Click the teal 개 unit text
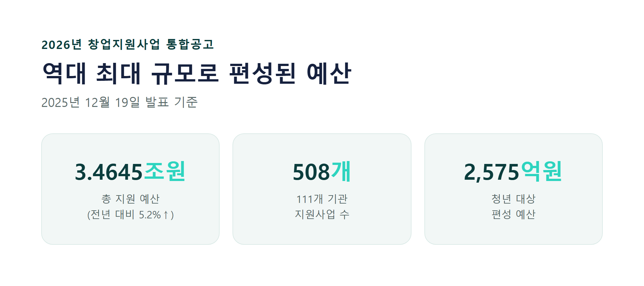 point(341,171)
